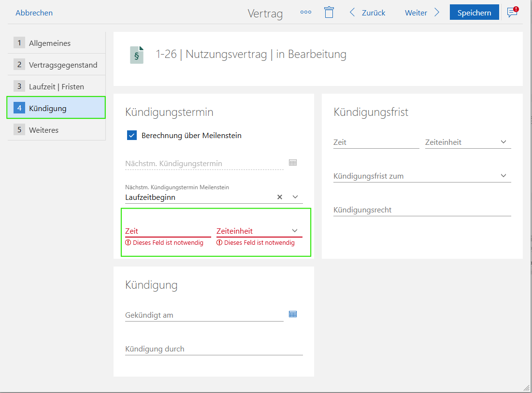Click the window resize grip corner
This screenshot has height=393, width=532.
[x=527, y=388]
